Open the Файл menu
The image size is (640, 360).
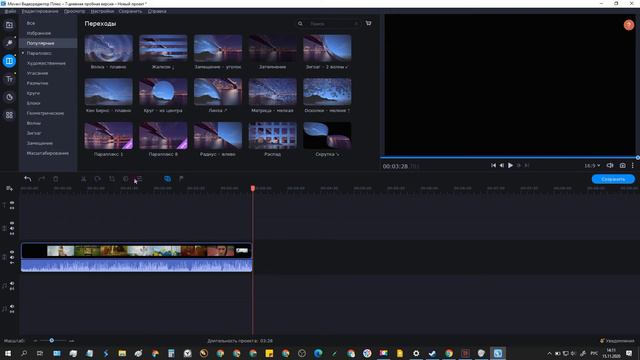(x=10, y=11)
